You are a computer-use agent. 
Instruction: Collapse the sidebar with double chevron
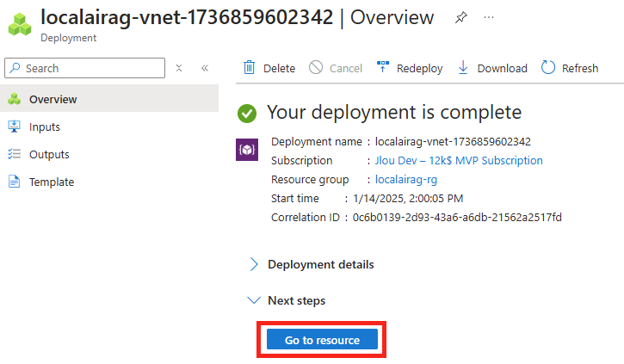[205, 68]
